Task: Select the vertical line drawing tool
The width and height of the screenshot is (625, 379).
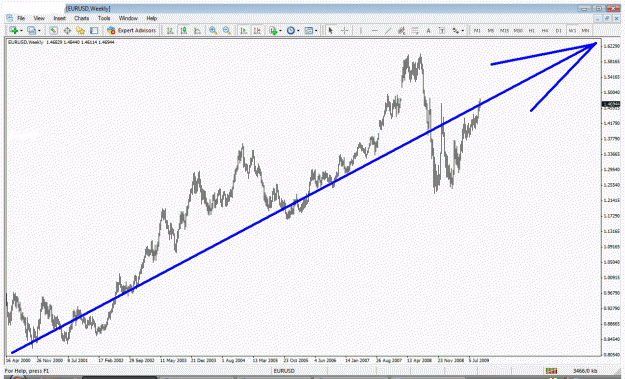Action: (361, 30)
